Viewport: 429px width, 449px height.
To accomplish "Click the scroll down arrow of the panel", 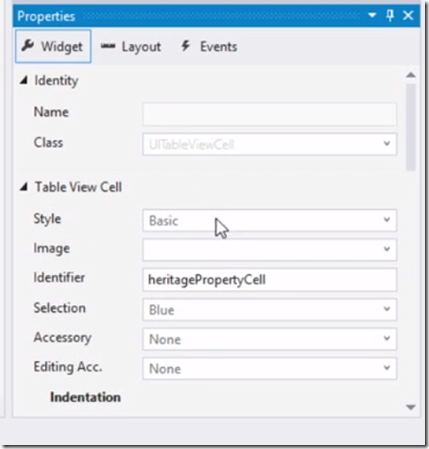I will 411,407.
